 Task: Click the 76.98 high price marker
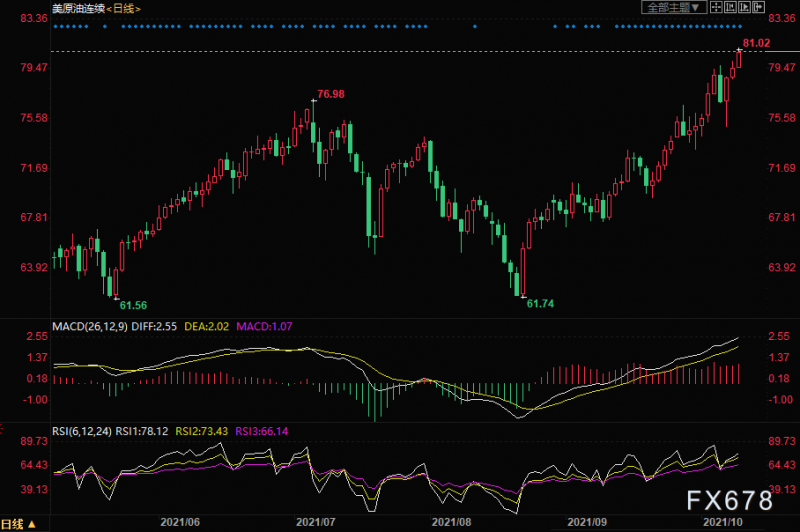[330, 94]
